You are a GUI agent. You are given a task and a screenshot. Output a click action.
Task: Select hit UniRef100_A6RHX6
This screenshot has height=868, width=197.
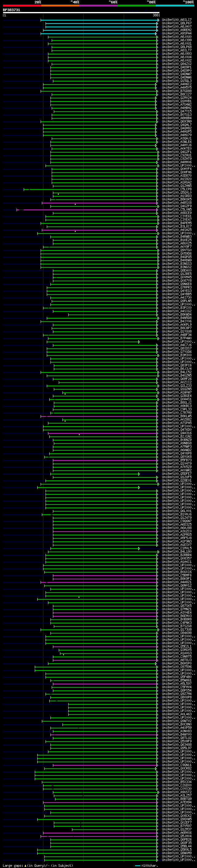[x=177, y=833]
